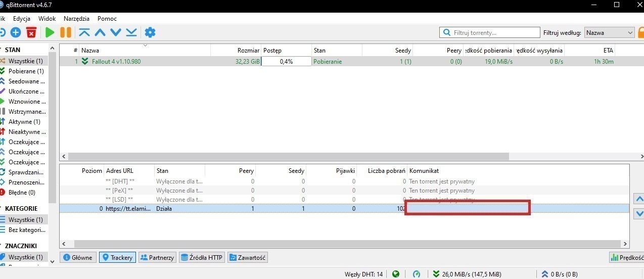Toggle the Prędkość speed graph button

[627, 257]
